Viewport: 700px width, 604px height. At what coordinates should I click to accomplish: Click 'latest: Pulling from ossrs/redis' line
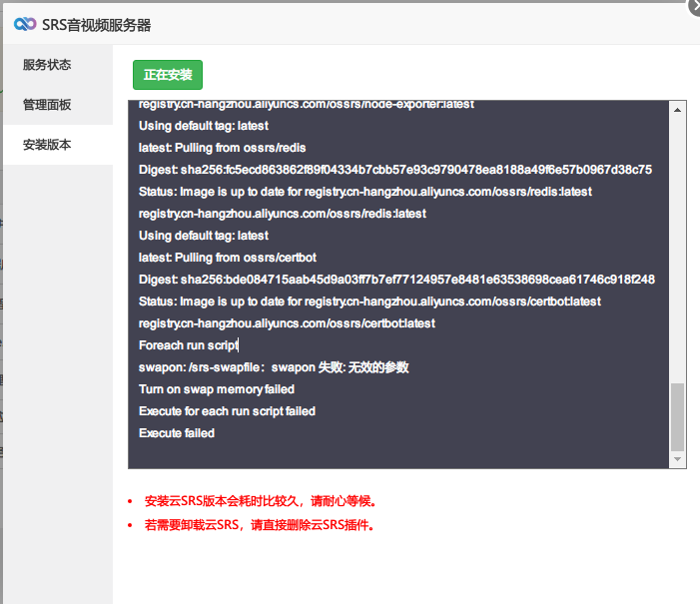click(222, 148)
